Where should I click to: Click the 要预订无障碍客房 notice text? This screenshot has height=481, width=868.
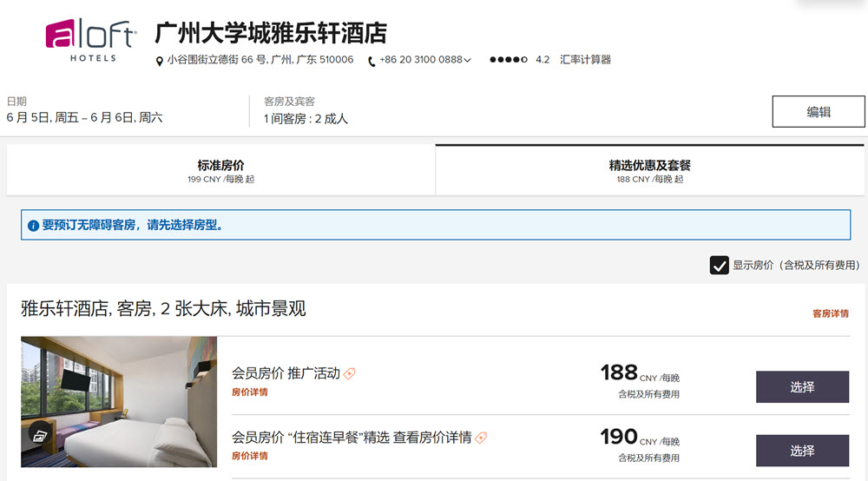pos(132,225)
